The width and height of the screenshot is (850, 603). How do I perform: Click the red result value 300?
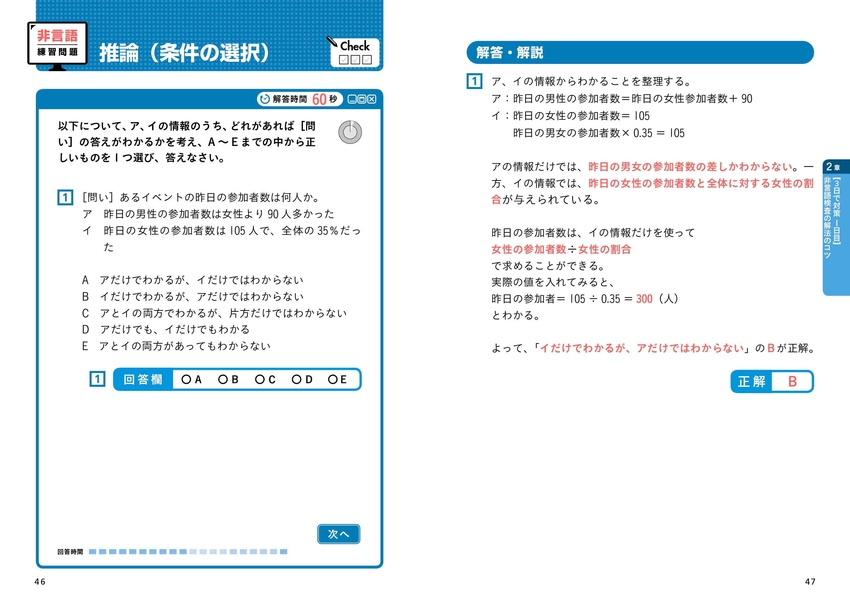[644, 299]
